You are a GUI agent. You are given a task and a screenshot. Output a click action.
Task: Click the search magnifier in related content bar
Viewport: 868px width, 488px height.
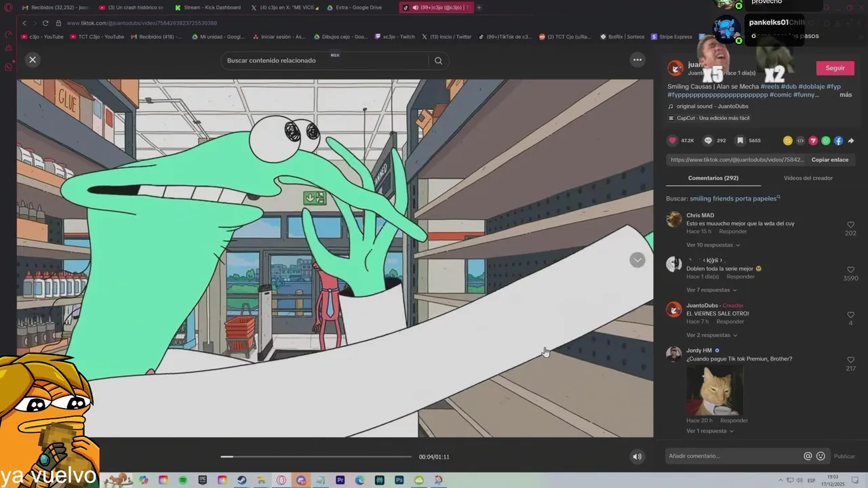coord(438,60)
